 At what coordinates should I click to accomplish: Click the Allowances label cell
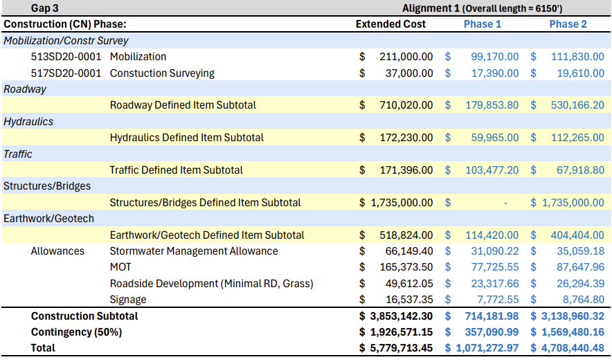(x=57, y=251)
